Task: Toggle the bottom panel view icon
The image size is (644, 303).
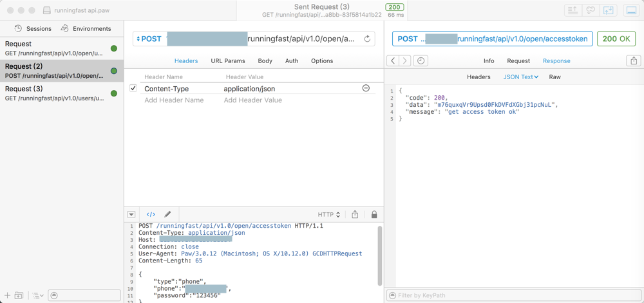Action: 632,11
